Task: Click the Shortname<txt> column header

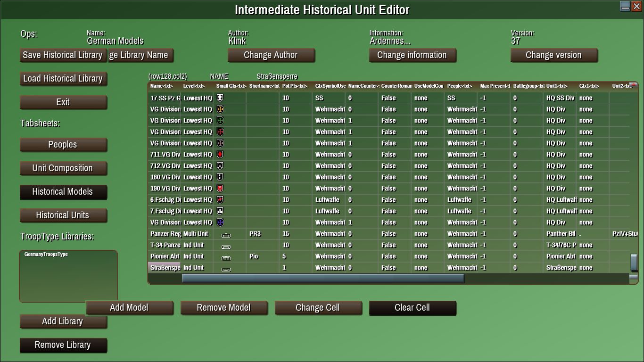Action: click(x=264, y=86)
